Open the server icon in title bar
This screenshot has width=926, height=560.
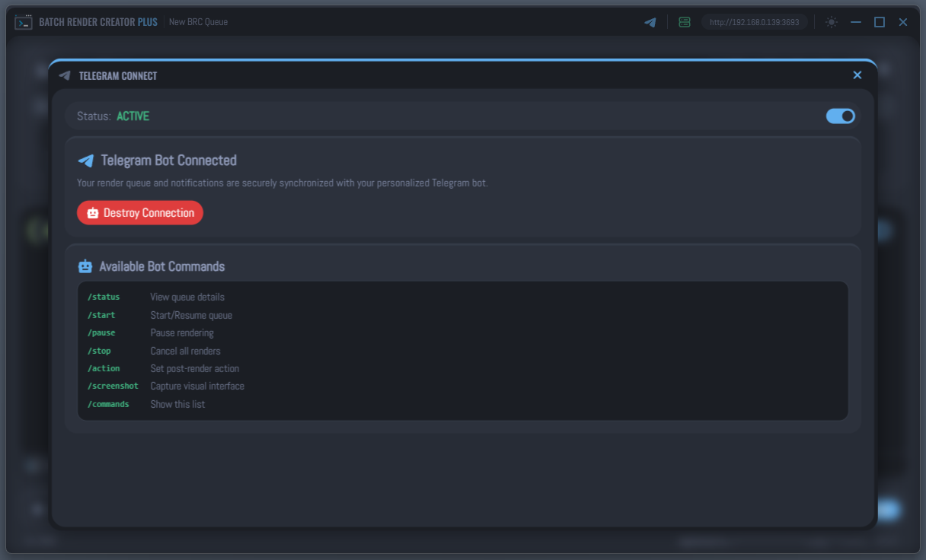[684, 22]
